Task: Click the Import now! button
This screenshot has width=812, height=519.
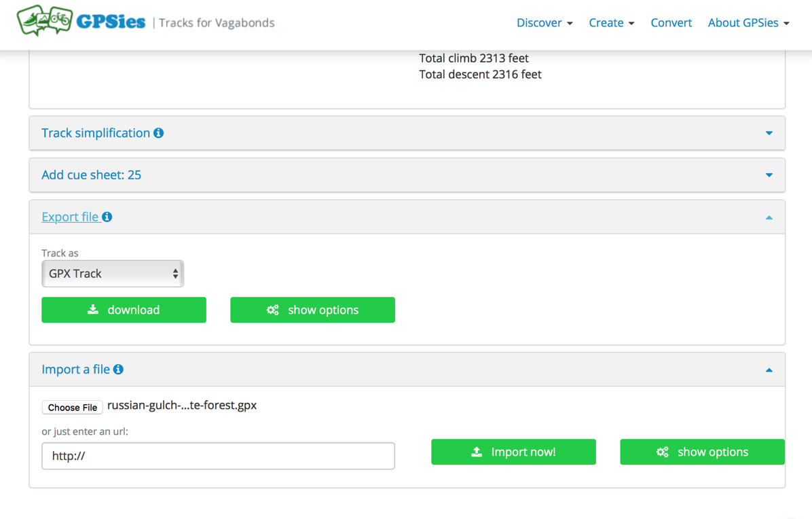Action: (x=514, y=452)
